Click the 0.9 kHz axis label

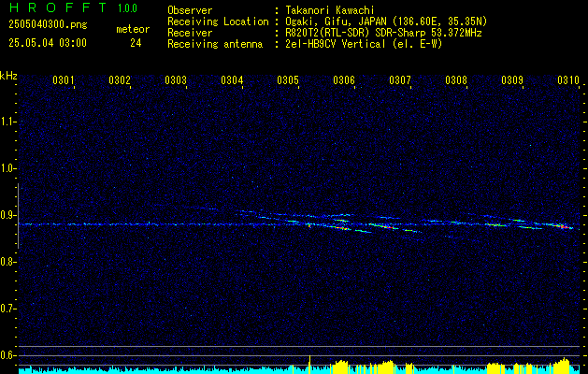(x=8, y=215)
